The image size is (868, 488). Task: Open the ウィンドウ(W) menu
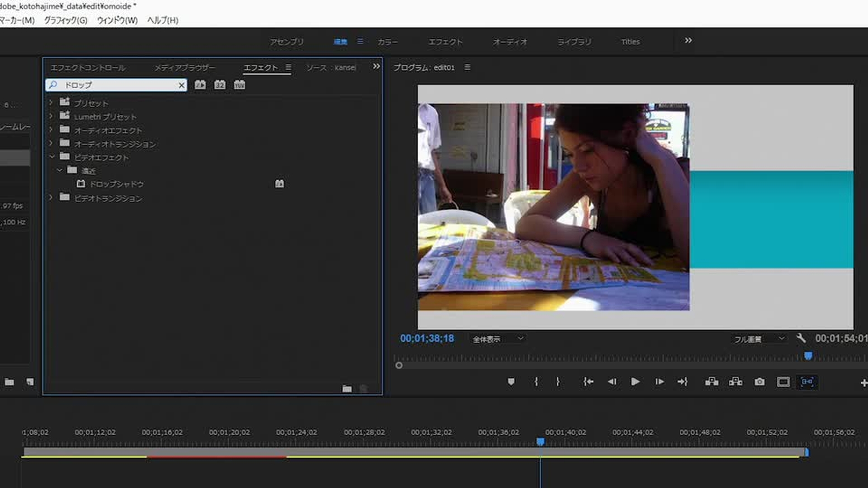117,20
